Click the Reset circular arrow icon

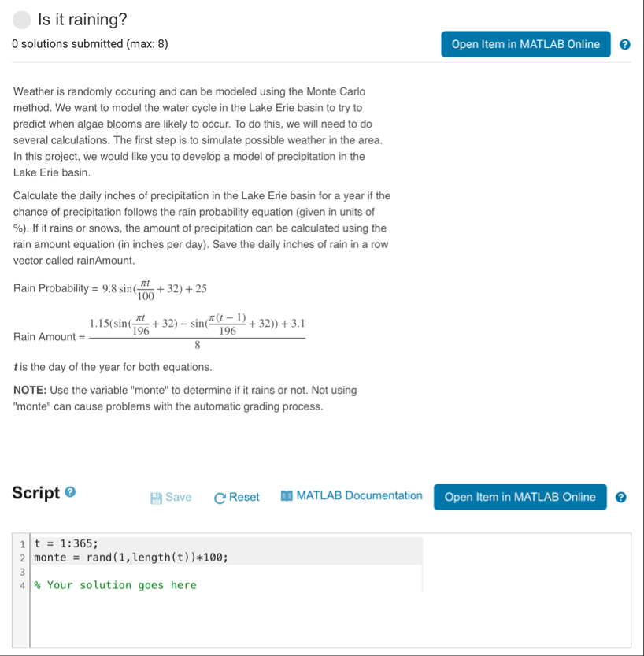tap(219, 497)
